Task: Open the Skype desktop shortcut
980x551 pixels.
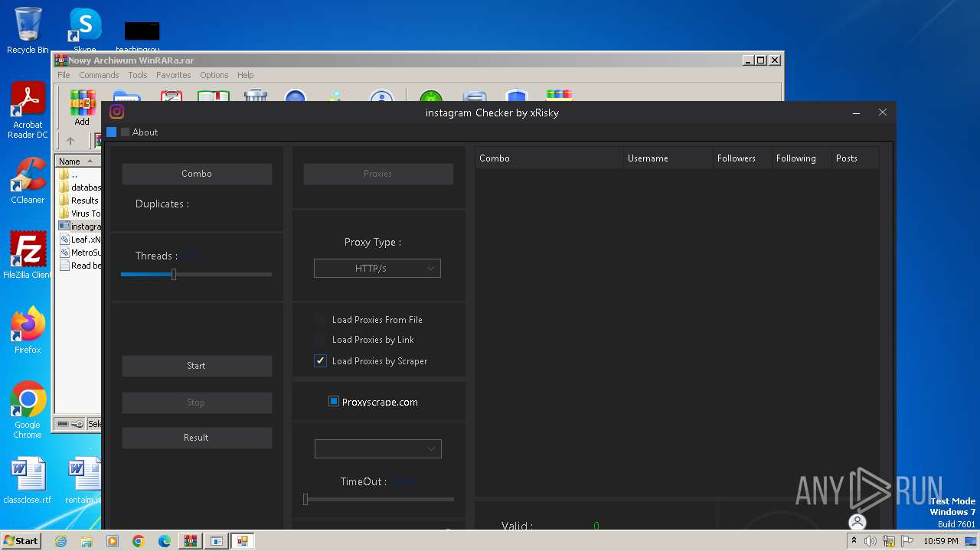Action: (x=85, y=31)
